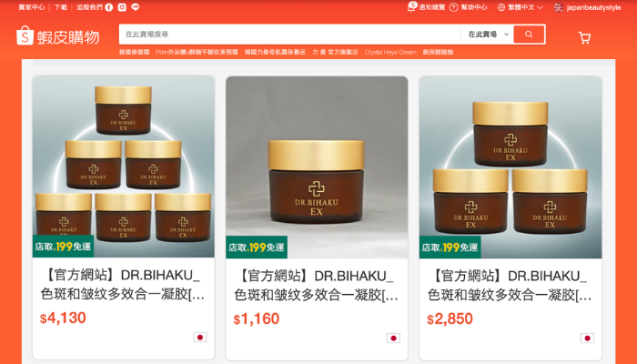Click the help center question mark icon

coord(454,7)
